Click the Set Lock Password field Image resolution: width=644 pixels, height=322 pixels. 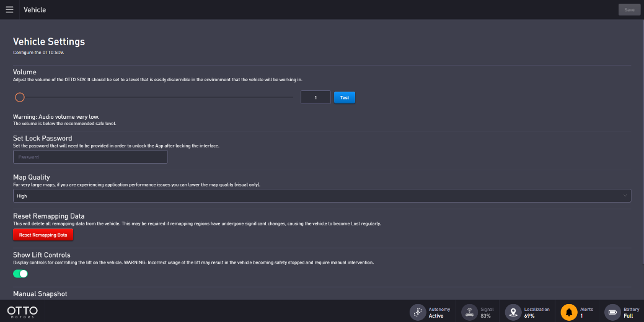90,157
